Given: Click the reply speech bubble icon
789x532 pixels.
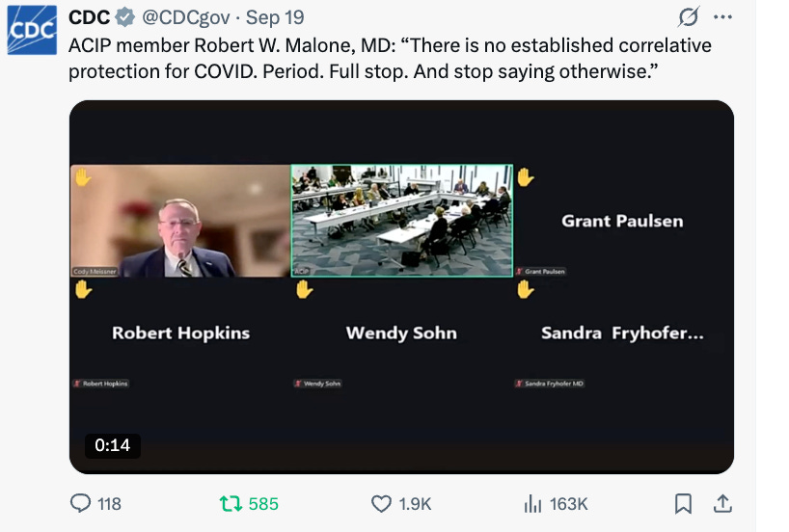Looking at the screenshot, I should tap(81, 503).
